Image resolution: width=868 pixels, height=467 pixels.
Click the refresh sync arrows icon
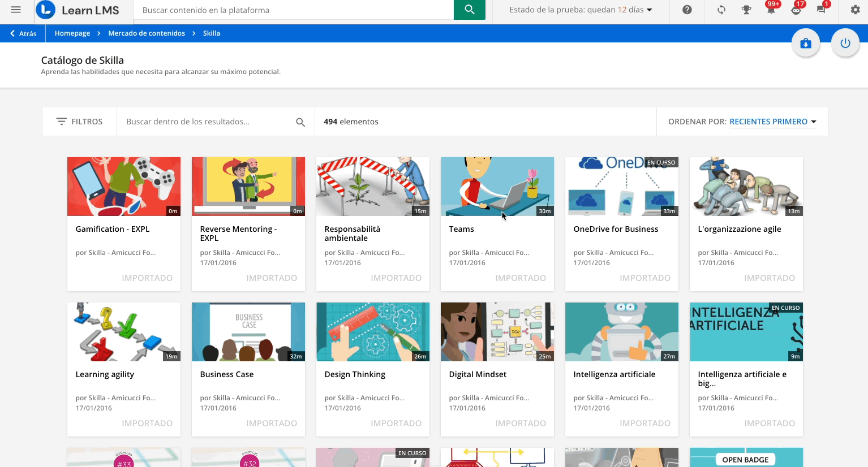(x=721, y=10)
